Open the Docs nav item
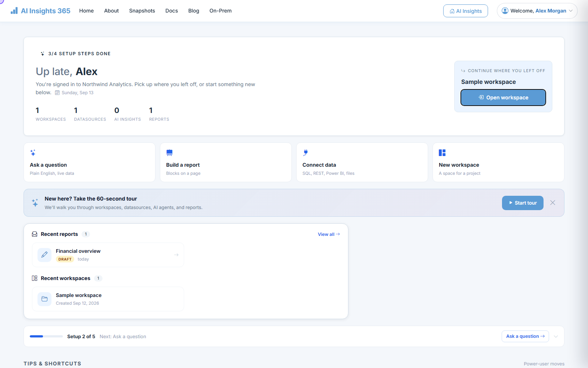 point(172,11)
